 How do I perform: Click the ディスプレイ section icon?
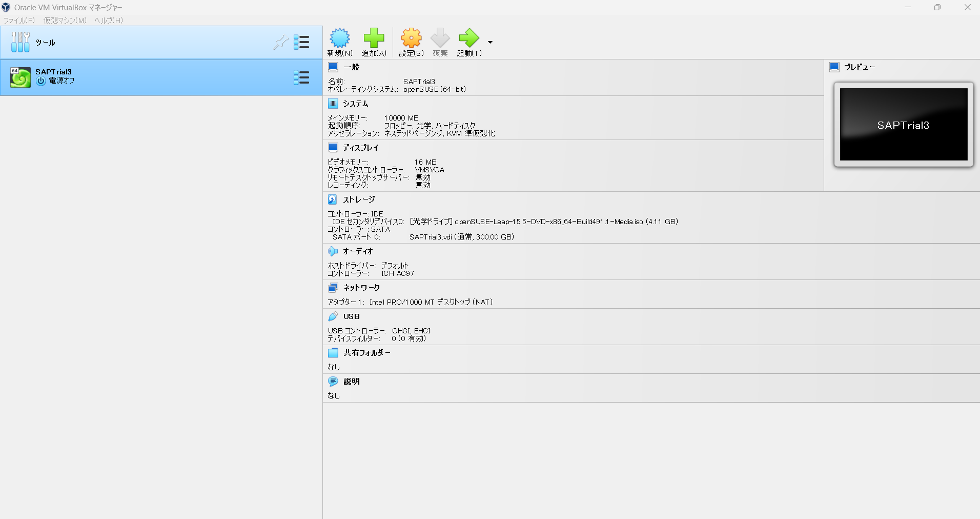click(333, 148)
